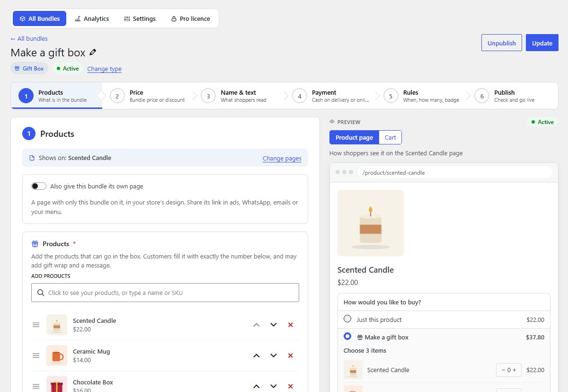Remove Chocolate Box from products list
The image size is (568, 392).
pos(291,386)
